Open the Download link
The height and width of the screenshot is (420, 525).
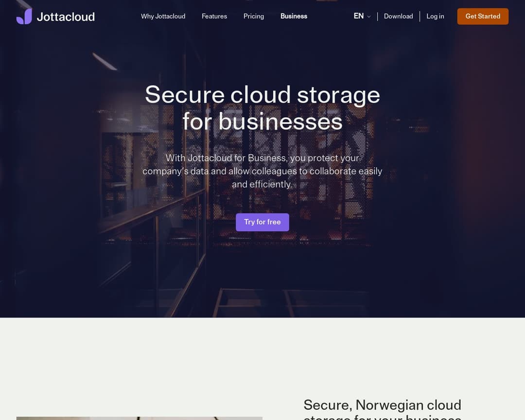click(399, 16)
